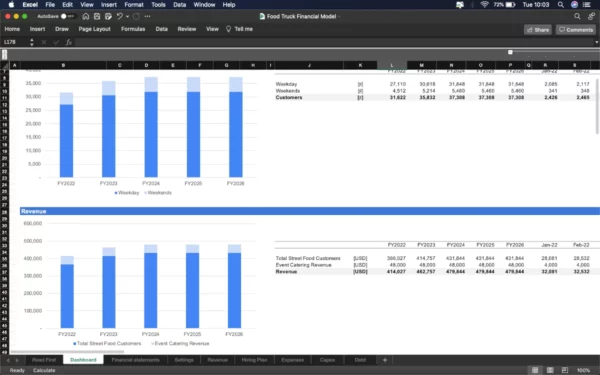Click the Share button

[x=538, y=29]
